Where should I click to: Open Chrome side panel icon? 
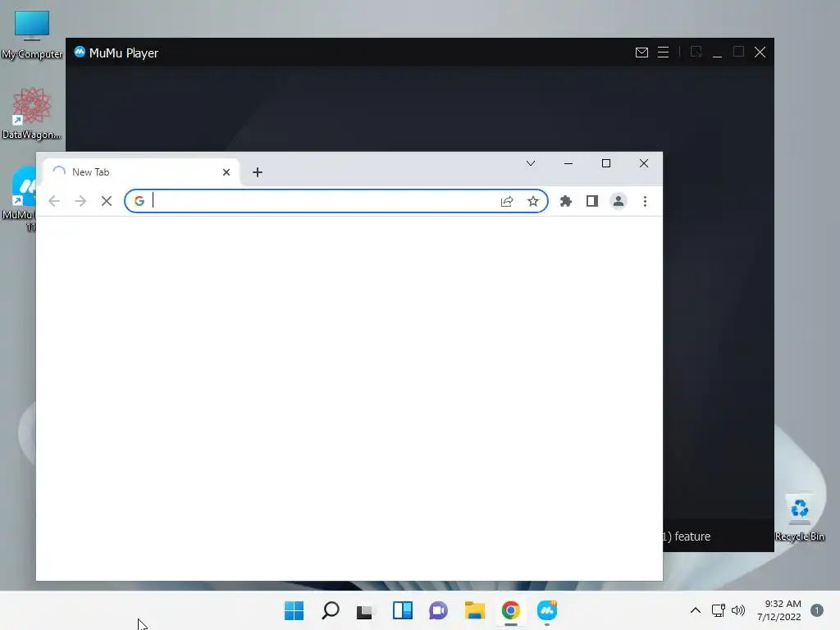tap(592, 202)
